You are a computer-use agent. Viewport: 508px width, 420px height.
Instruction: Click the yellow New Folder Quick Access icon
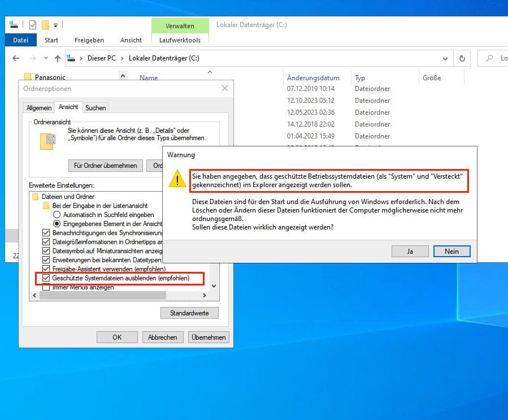[x=45, y=25]
